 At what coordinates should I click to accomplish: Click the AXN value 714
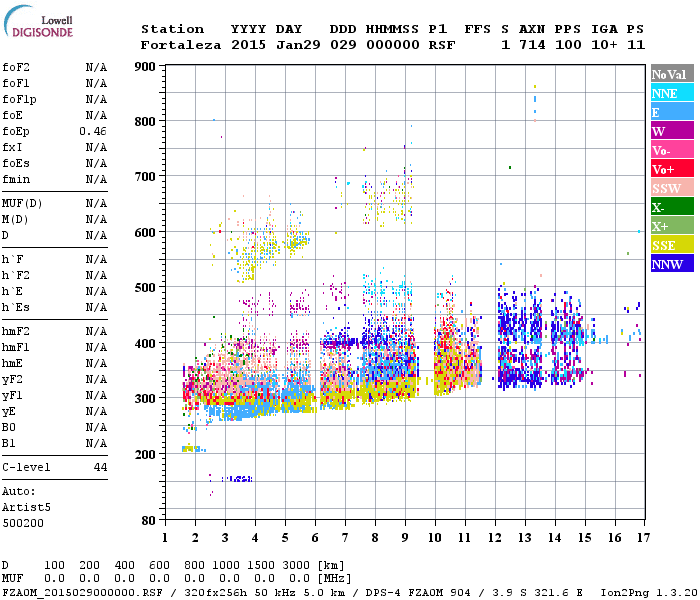[x=533, y=45]
